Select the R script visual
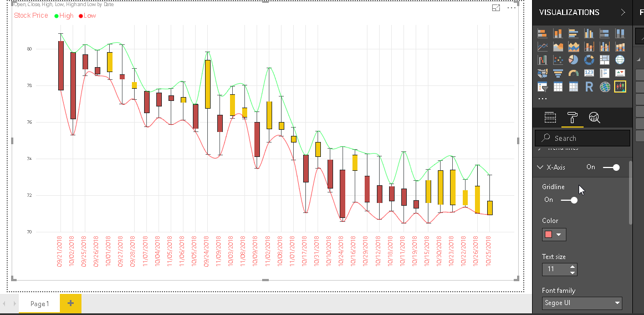The image size is (644, 315). tap(589, 87)
